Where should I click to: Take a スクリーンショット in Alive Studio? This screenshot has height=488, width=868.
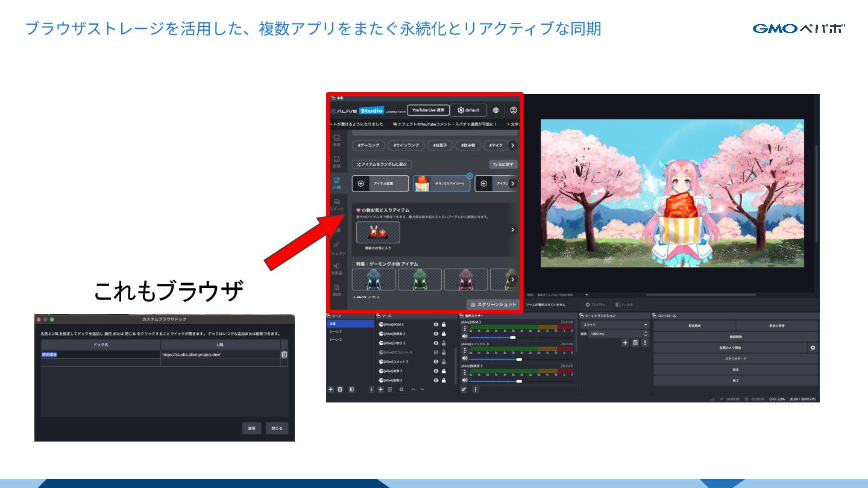point(493,305)
